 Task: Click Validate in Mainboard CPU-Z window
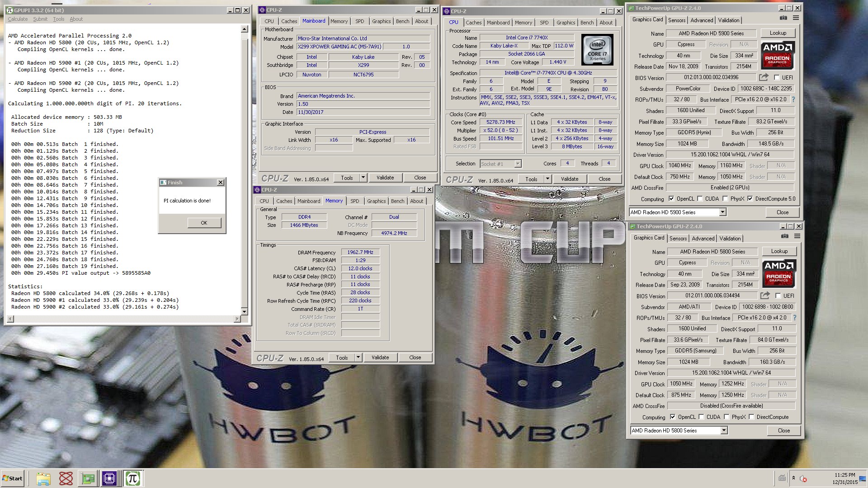pos(385,178)
